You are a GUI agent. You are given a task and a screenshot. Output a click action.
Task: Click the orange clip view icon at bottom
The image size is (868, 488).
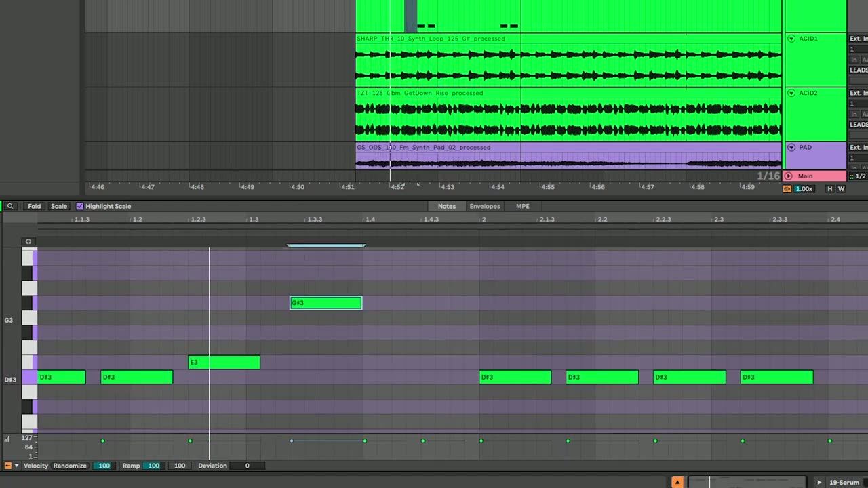pyautogui.click(x=677, y=482)
